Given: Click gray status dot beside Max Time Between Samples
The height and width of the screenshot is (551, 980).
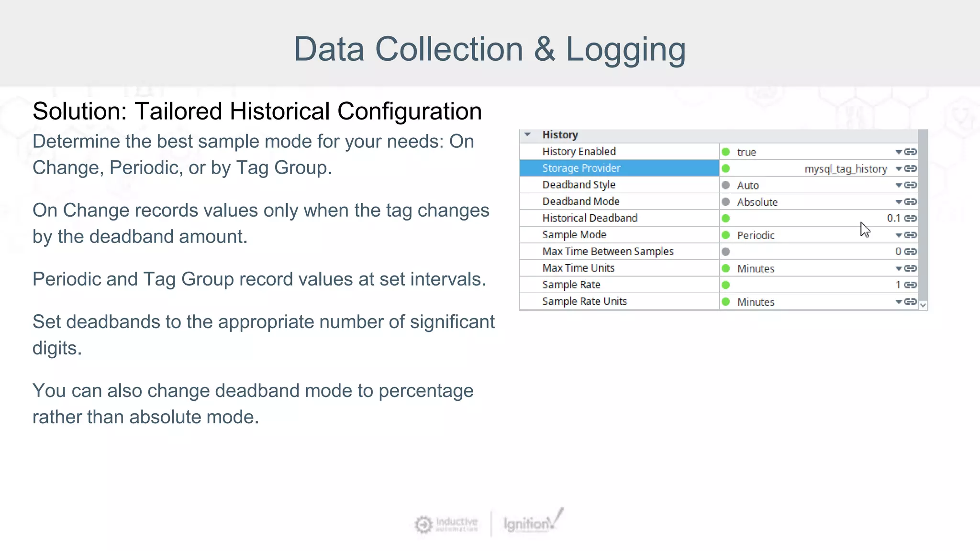Looking at the screenshot, I should click(726, 252).
